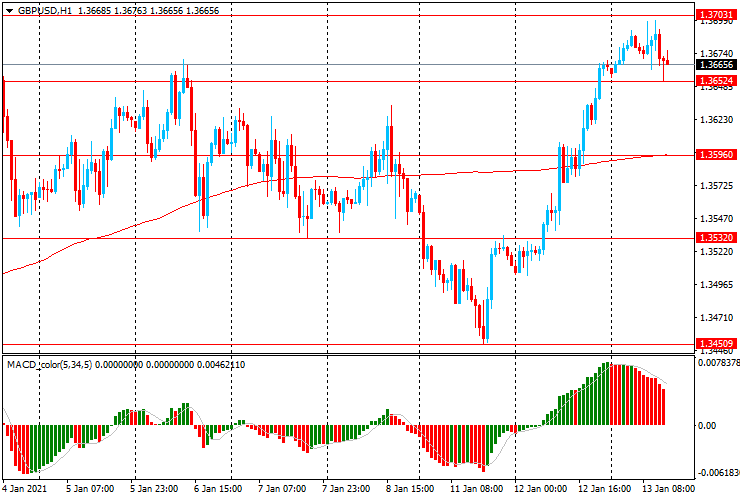740x500 pixels.
Task: Select the current price 1.36656 label
Action: pos(715,64)
